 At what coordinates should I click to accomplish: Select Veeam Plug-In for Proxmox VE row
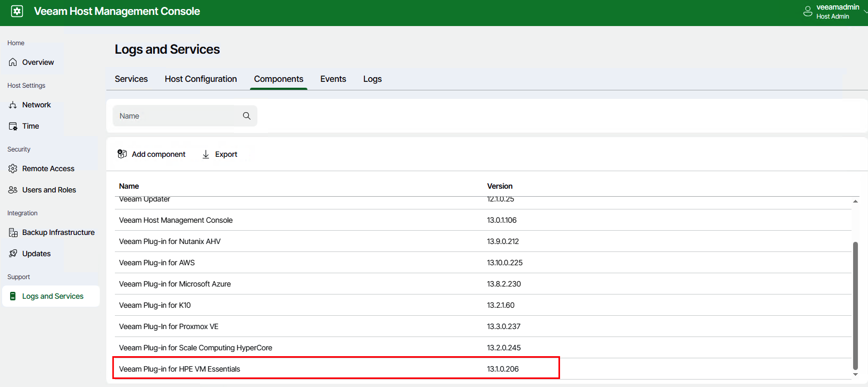[x=483, y=326]
